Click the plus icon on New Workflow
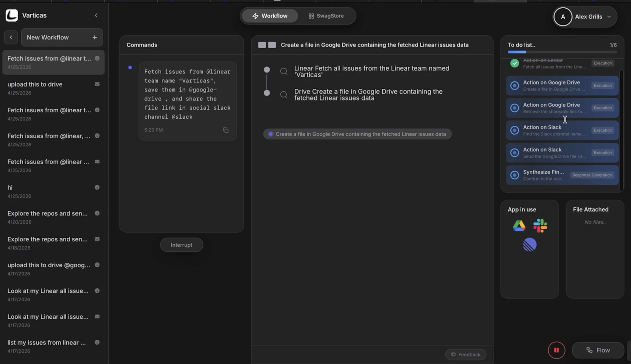Screen dimensions: 631x364 pyautogui.click(x=95, y=37)
